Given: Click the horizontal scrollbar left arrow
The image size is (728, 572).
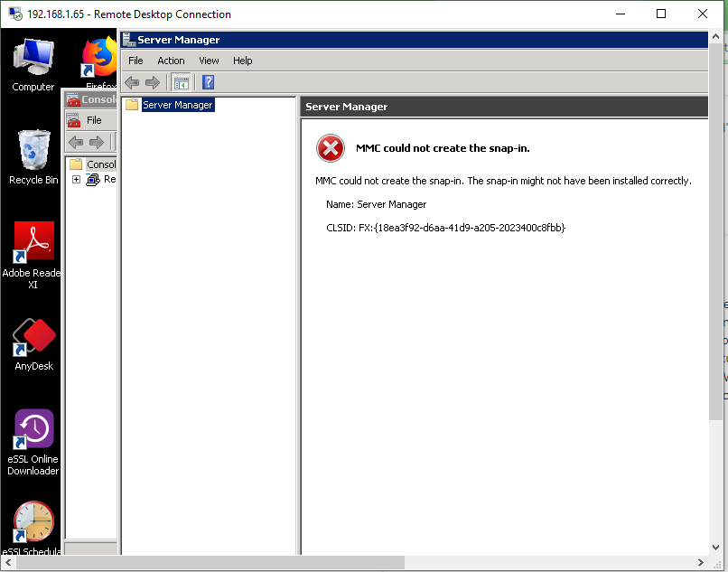Looking at the screenshot, I should pyautogui.click(x=8, y=563).
